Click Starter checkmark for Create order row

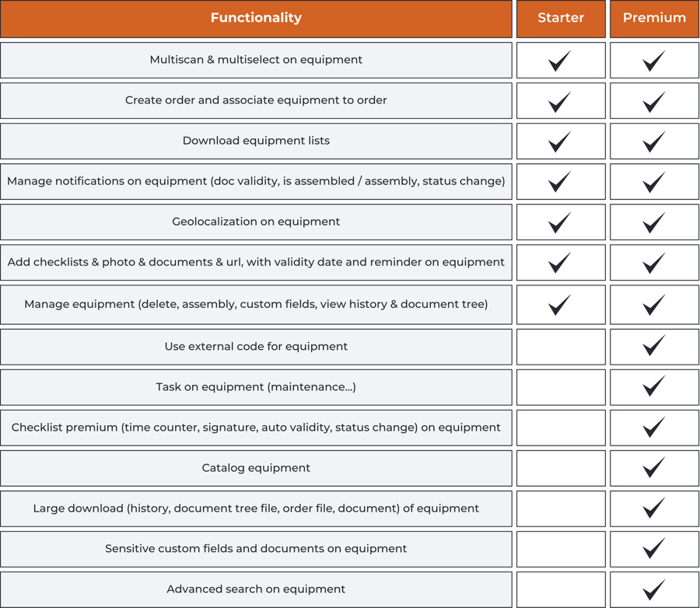tap(560, 101)
